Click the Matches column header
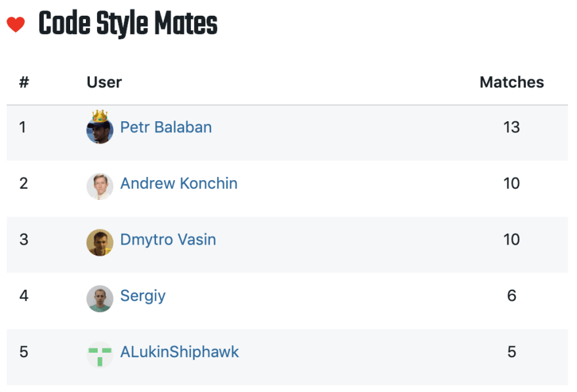The width and height of the screenshot is (577, 392). pos(511,82)
